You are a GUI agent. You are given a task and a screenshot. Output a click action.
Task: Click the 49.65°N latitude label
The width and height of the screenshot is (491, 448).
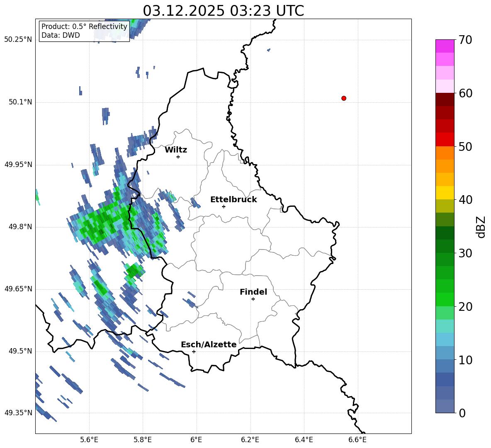pyautogui.click(x=18, y=288)
